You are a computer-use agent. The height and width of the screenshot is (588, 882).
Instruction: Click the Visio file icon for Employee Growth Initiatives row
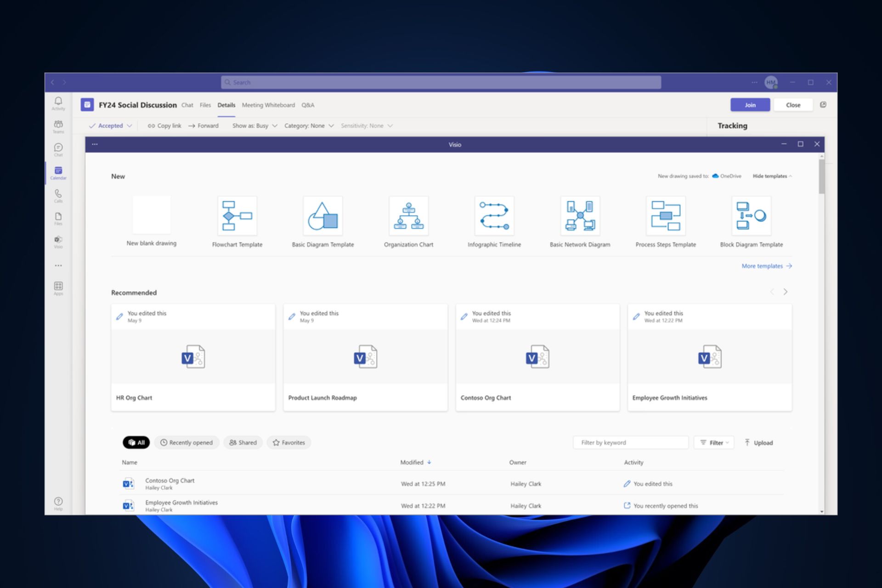click(129, 505)
